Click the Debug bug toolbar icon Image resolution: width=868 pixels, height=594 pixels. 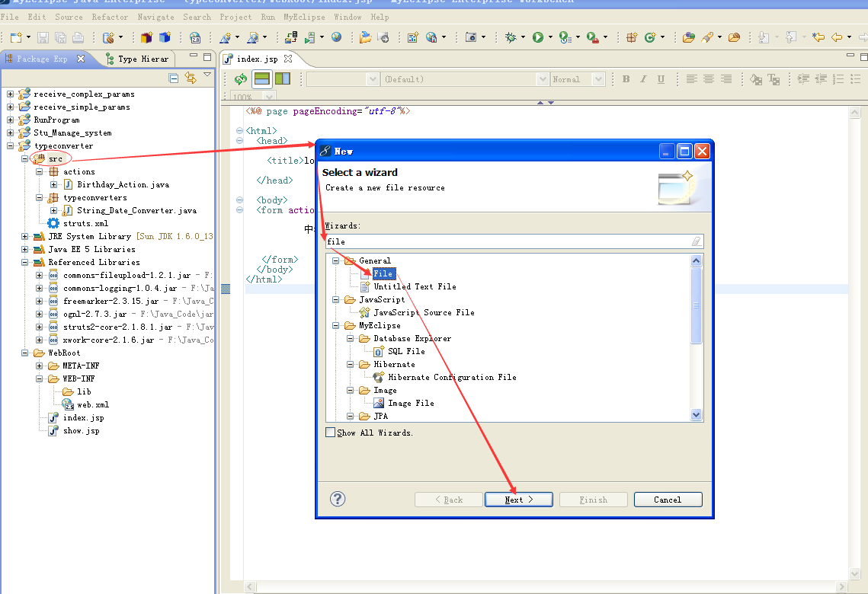tap(511, 37)
